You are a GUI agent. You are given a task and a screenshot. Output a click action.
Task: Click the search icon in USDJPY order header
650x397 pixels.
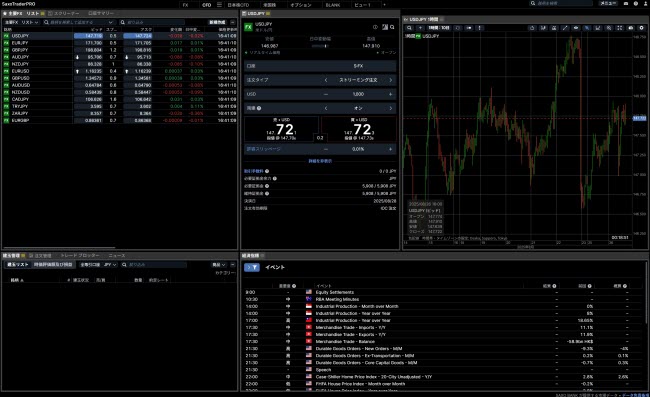click(392, 27)
